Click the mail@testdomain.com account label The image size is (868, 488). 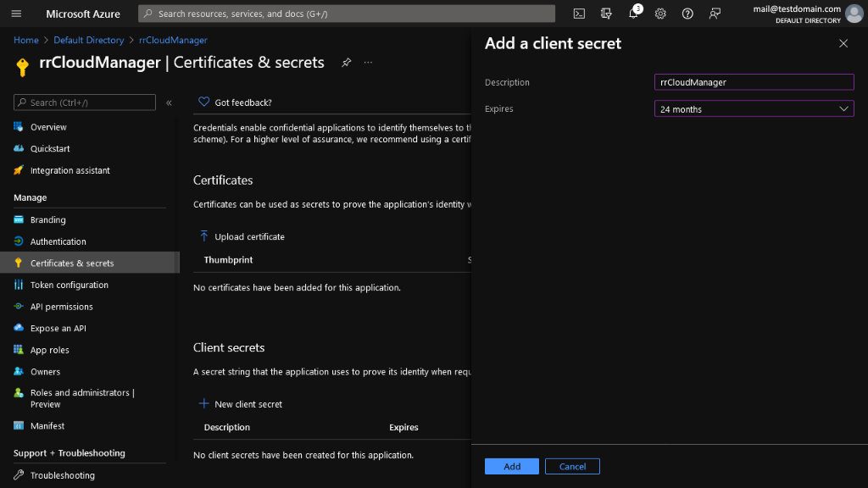pyautogui.click(x=797, y=8)
